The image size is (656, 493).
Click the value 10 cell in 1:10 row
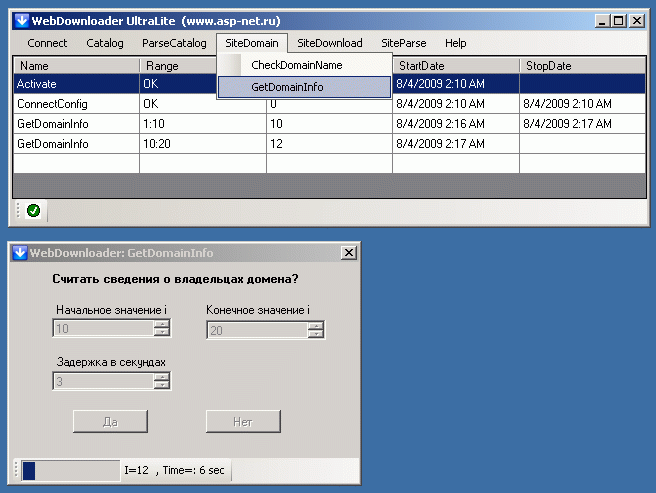[x=329, y=124]
